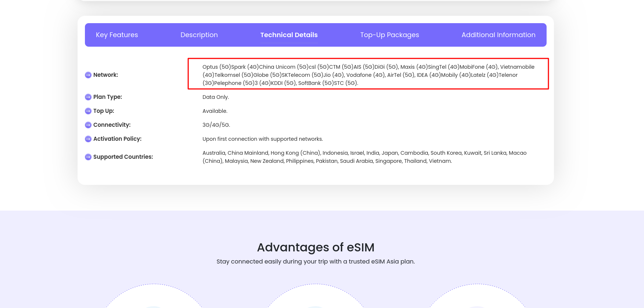The image size is (644, 308).
Task: Click the arrow icon beside Activation Policy
Action: click(x=88, y=139)
